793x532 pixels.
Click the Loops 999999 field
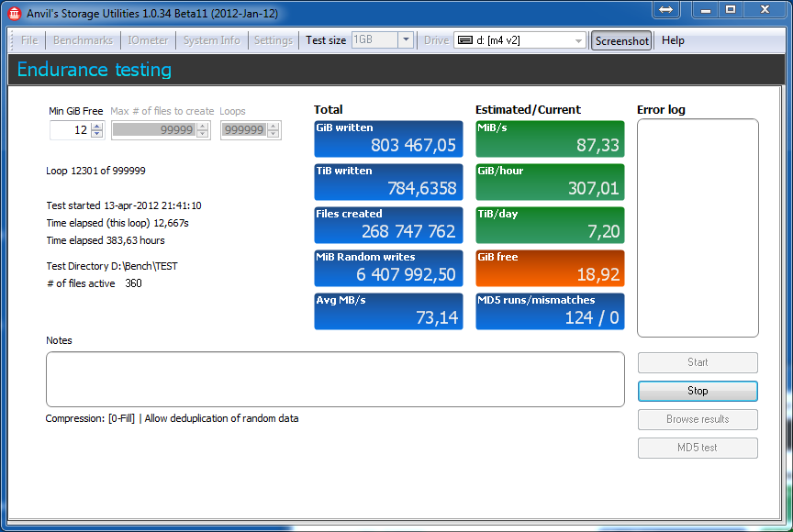pyautogui.click(x=244, y=130)
